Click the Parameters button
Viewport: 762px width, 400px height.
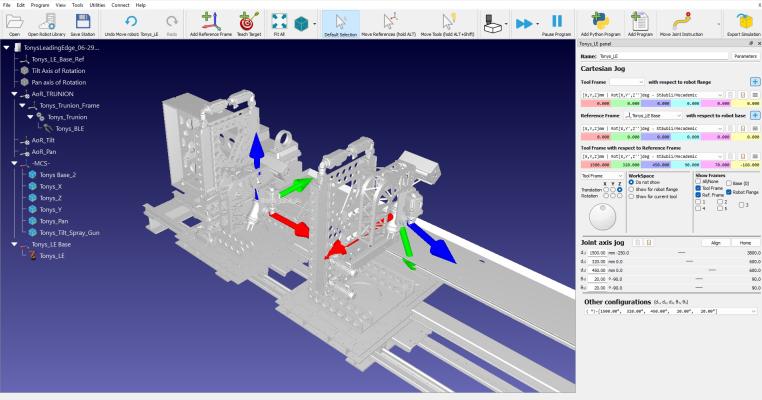click(x=745, y=56)
